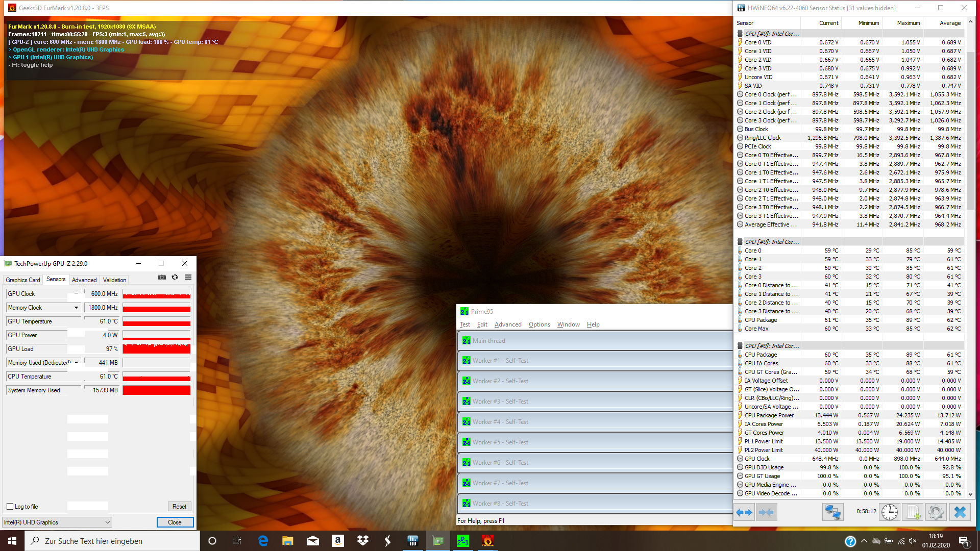
Task: Expand the Memory Clock sensor dropdown
Action: (x=77, y=308)
